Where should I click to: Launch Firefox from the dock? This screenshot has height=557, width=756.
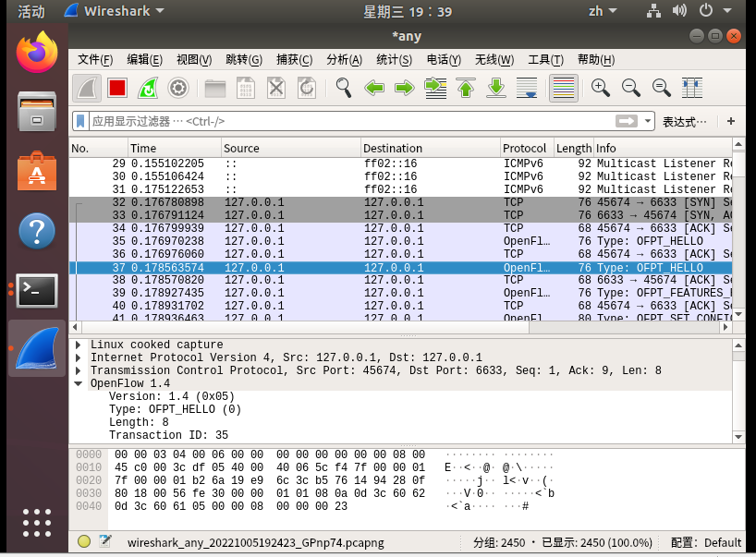37,53
